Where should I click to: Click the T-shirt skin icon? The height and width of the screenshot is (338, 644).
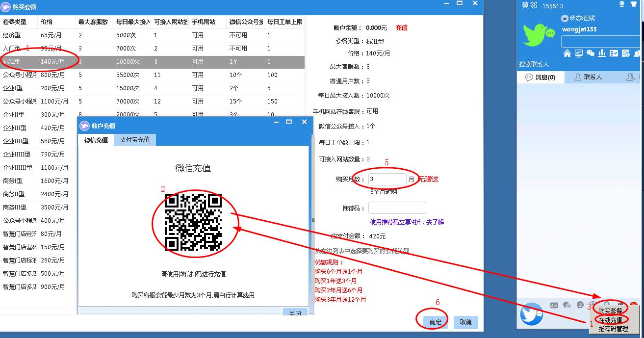[634, 4]
